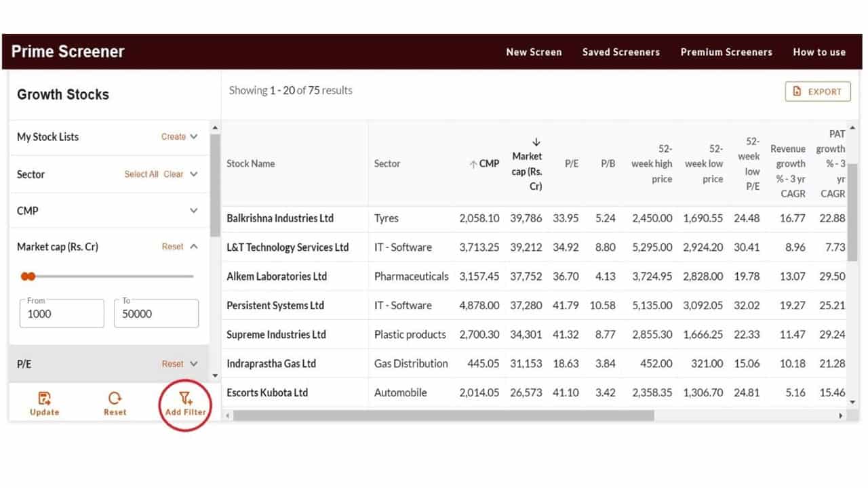The height and width of the screenshot is (488, 868).
Task: Open Alkem Laboratories Ltd
Action: tap(277, 277)
